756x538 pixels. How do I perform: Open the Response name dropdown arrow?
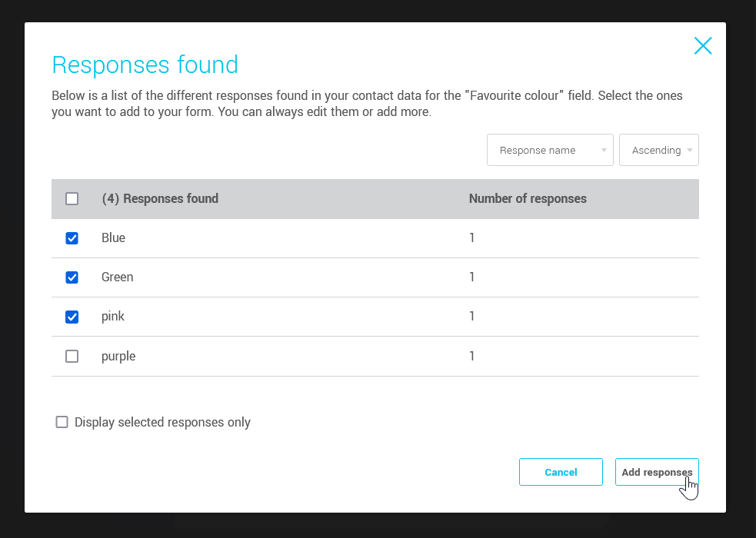tap(603, 150)
